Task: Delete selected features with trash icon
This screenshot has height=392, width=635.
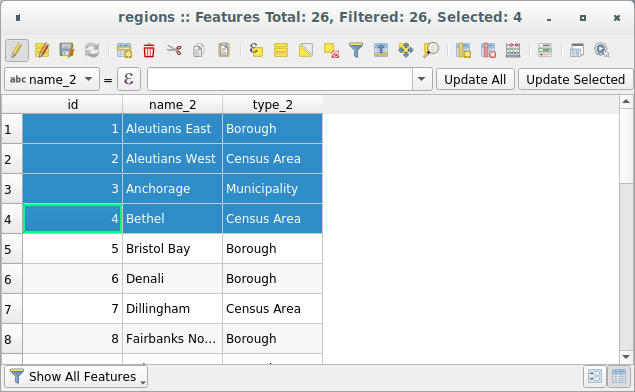Action: [149, 51]
